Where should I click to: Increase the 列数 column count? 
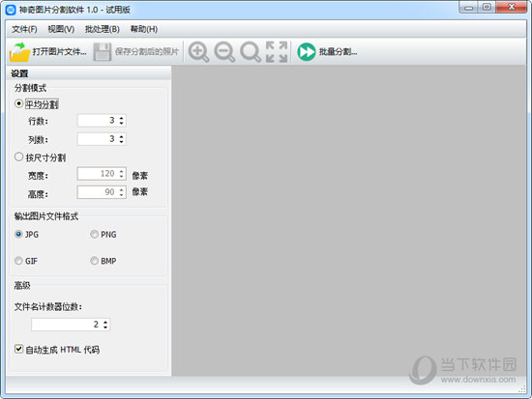click(122, 136)
